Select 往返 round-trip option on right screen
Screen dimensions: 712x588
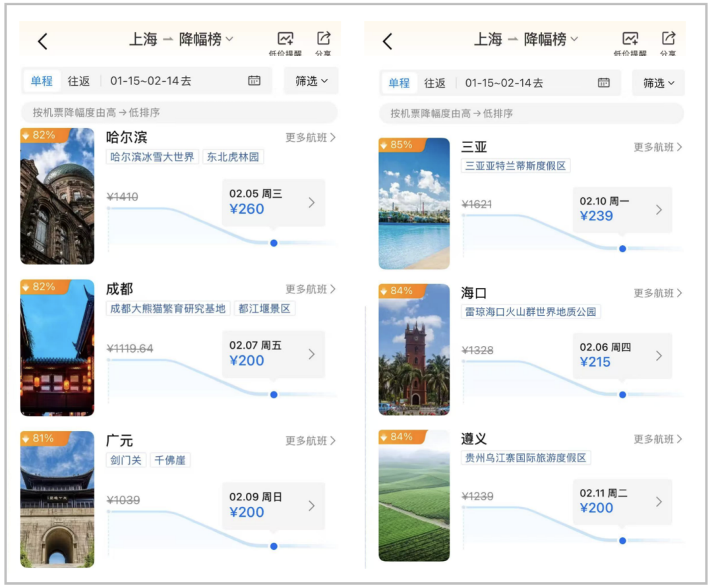[x=434, y=82]
